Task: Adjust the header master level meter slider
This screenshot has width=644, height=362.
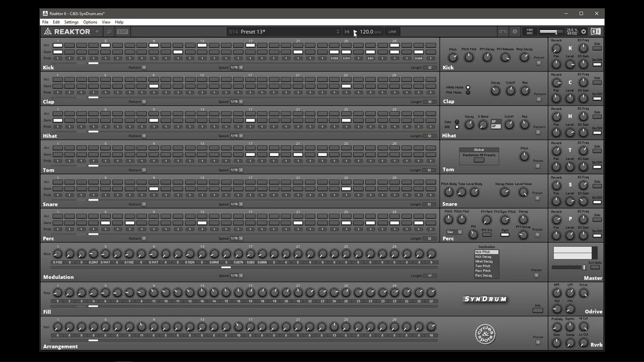Action: tap(551, 32)
